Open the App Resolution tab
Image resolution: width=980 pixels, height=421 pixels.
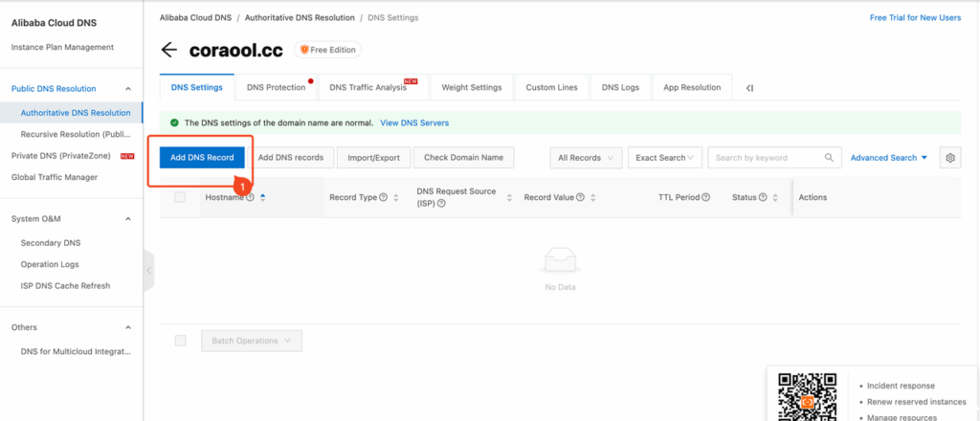(x=692, y=87)
